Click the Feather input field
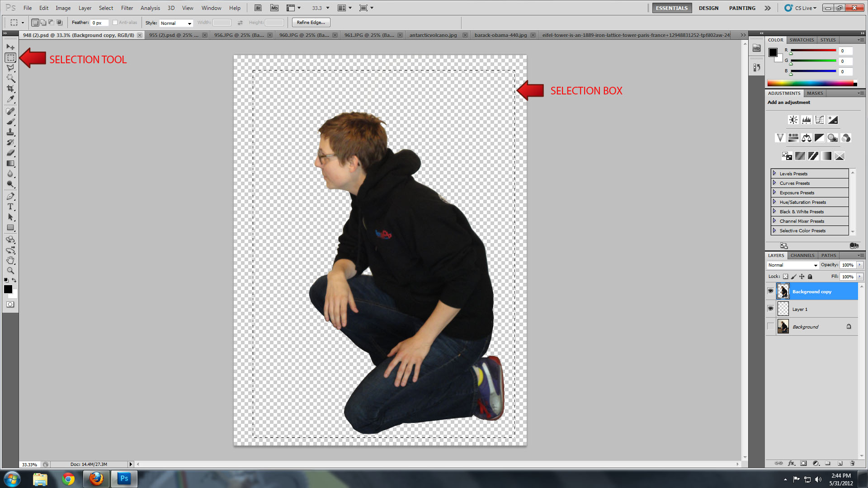 (x=99, y=23)
